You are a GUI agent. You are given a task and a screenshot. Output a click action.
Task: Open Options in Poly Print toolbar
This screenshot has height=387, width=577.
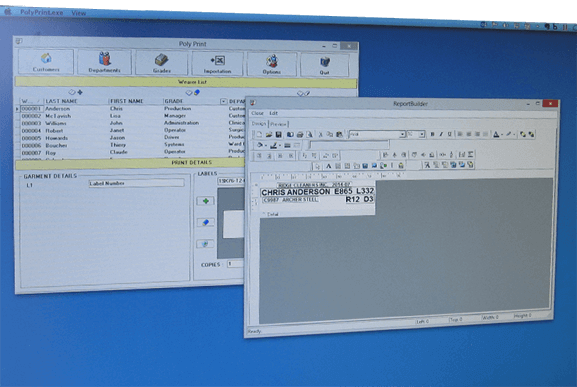272,65
